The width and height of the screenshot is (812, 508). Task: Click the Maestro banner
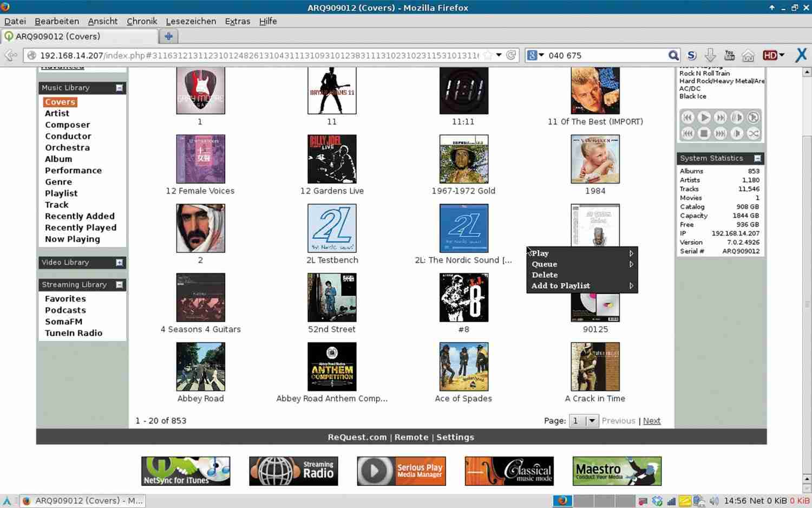617,471
